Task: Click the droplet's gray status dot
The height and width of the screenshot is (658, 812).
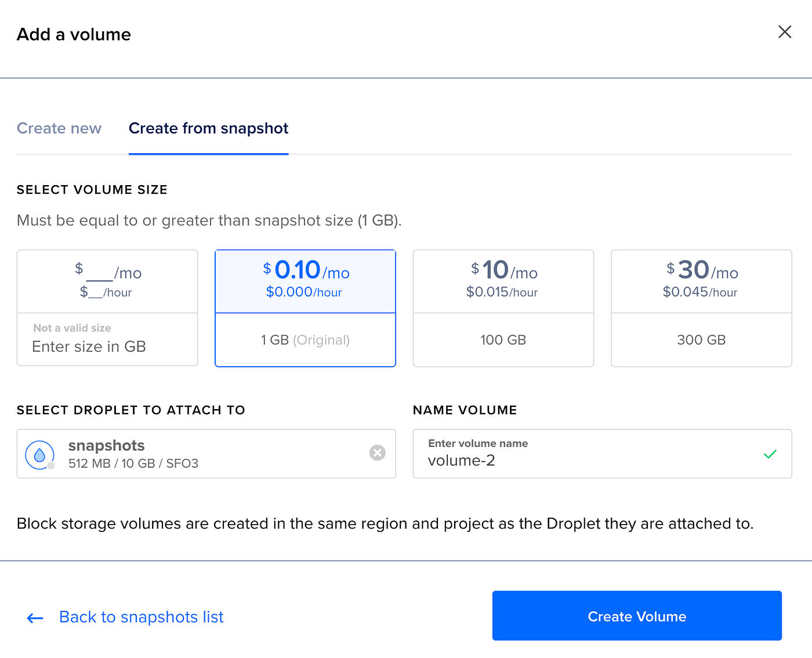Action: pyautogui.click(x=51, y=465)
